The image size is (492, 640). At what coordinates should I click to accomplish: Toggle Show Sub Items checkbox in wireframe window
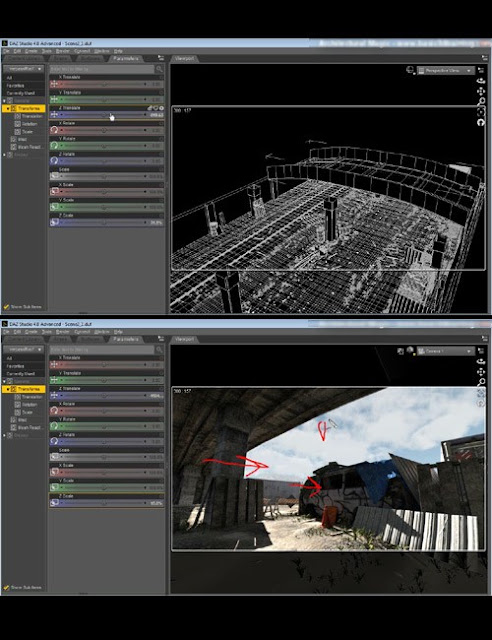[6, 307]
